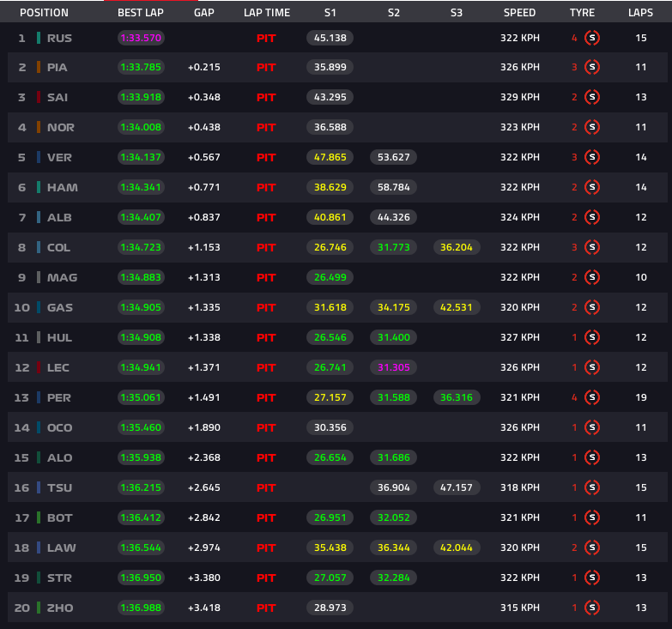672x629 pixels.
Task: Click RUS best lap time 1:33.570
Action: (x=141, y=38)
